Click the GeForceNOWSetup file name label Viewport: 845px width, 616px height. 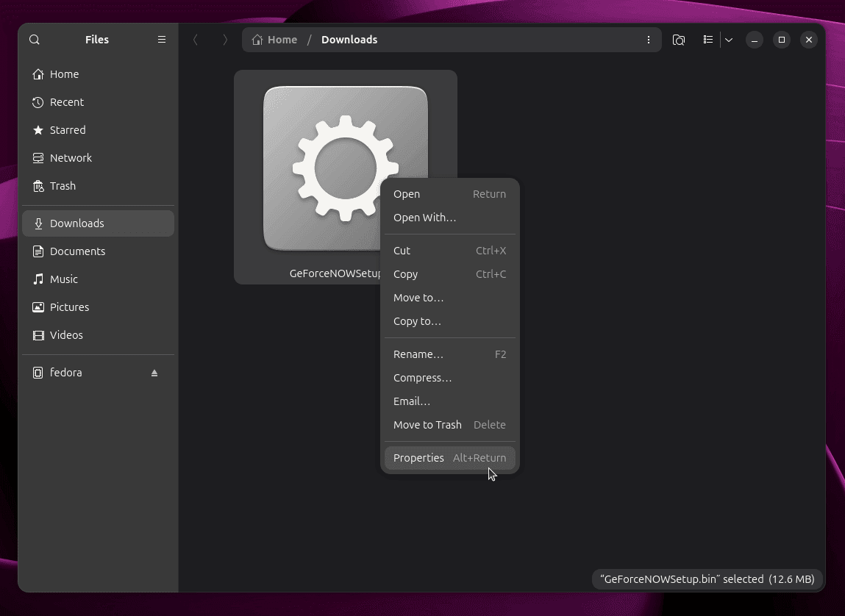pos(335,273)
